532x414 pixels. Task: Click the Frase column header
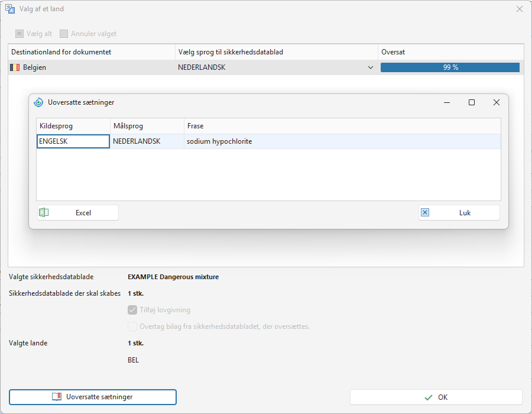point(342,126)
